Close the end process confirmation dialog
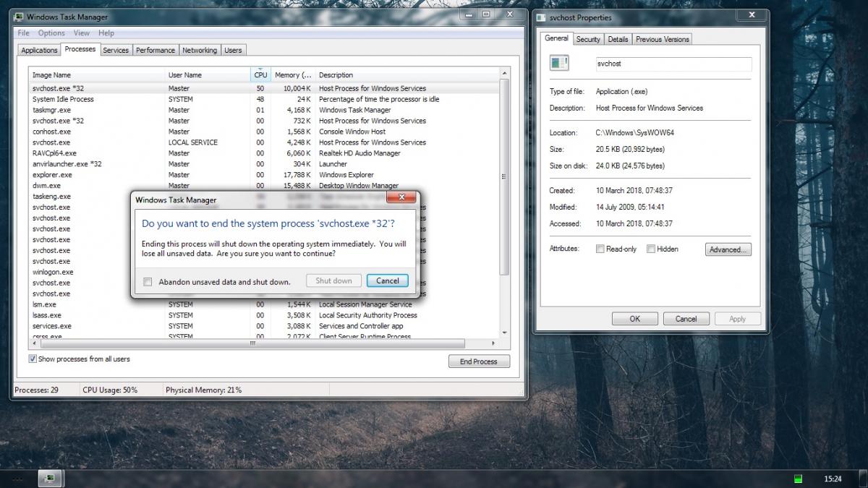 tap(401, 197)
